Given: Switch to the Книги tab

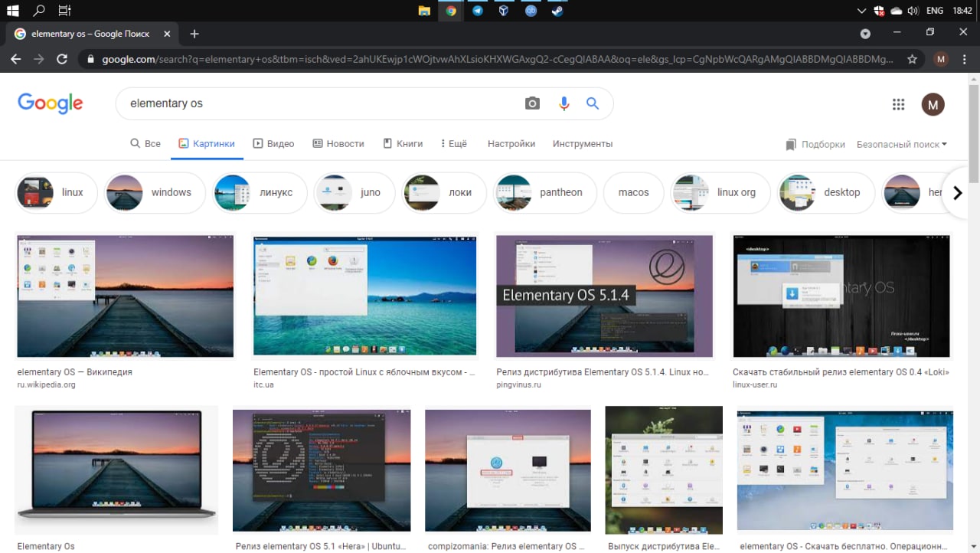Looking at the screenshot, I should pos(403,143).
